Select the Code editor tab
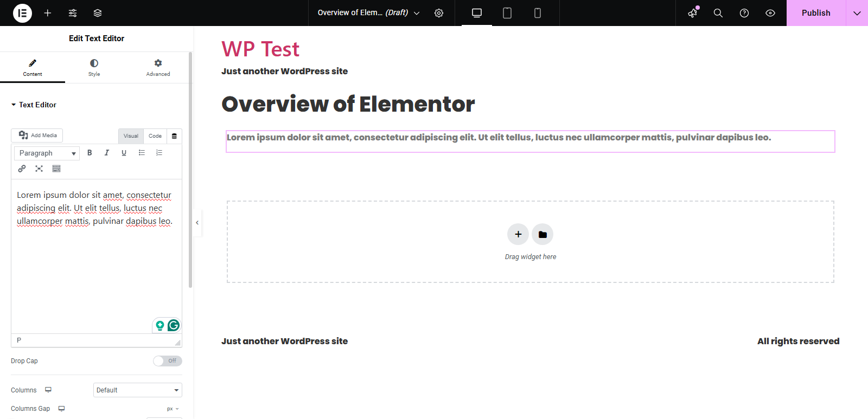Viewport: 868px width, 419px height. (x=155, y=136)
